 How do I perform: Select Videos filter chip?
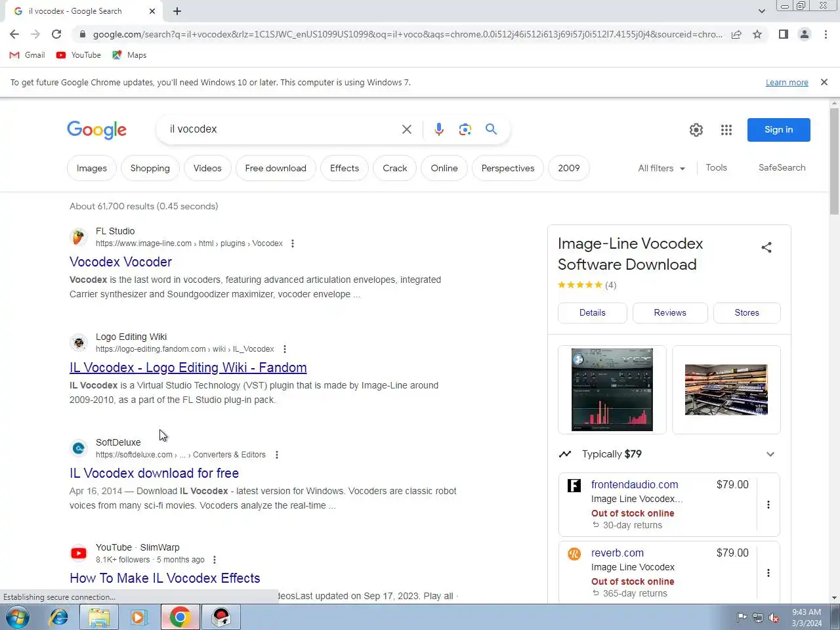tap(207, 168)
